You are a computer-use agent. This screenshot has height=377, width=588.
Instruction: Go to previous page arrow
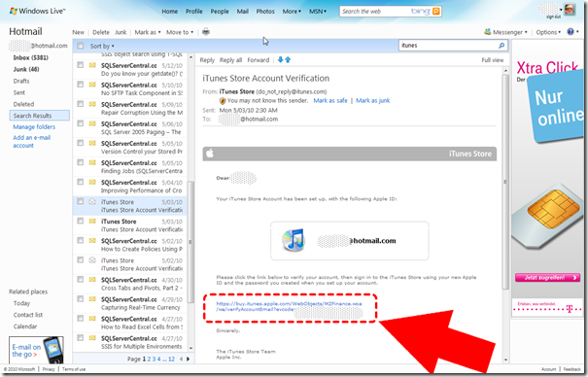181,359
